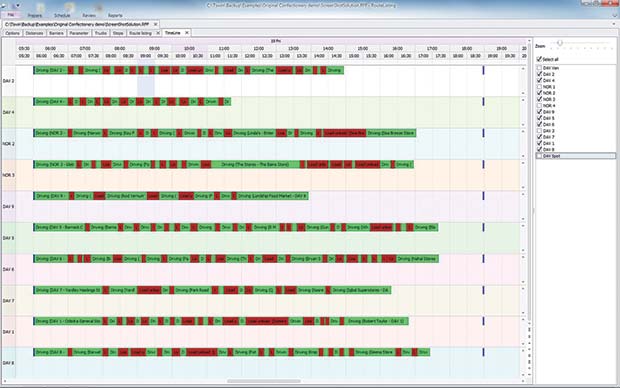Select the DAV 9 row label
Screen dimensions: 620x388
coord(8,206)
